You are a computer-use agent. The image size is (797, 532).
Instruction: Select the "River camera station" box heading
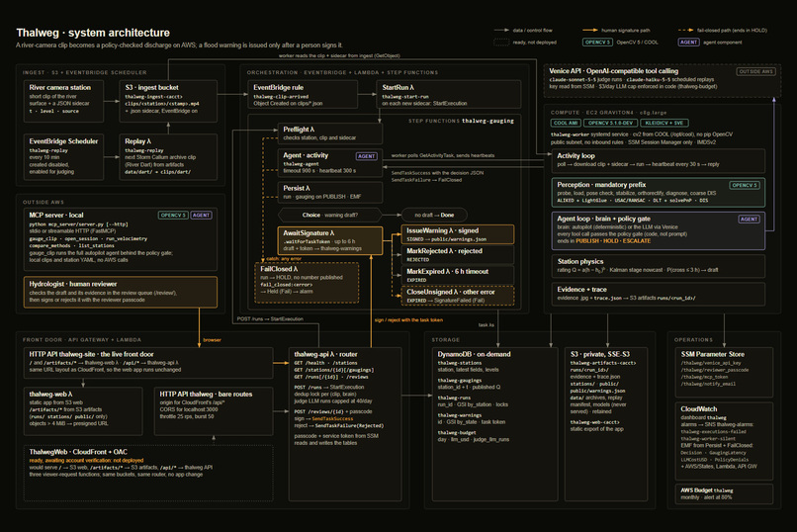[60, 87]
